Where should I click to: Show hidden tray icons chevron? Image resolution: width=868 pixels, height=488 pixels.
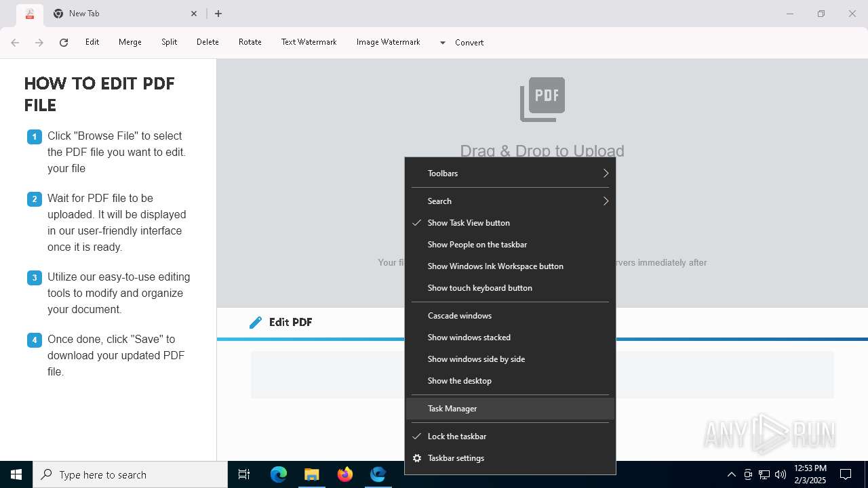click(731, 474)
